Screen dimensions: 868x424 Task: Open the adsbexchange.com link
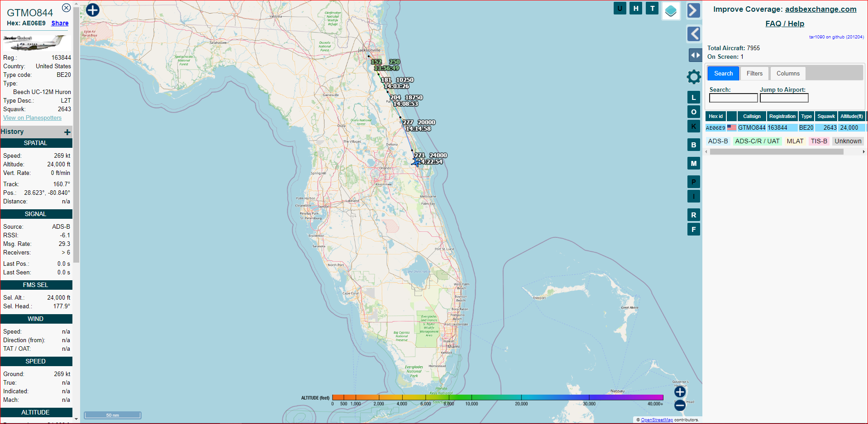click(x=820, y=9)
